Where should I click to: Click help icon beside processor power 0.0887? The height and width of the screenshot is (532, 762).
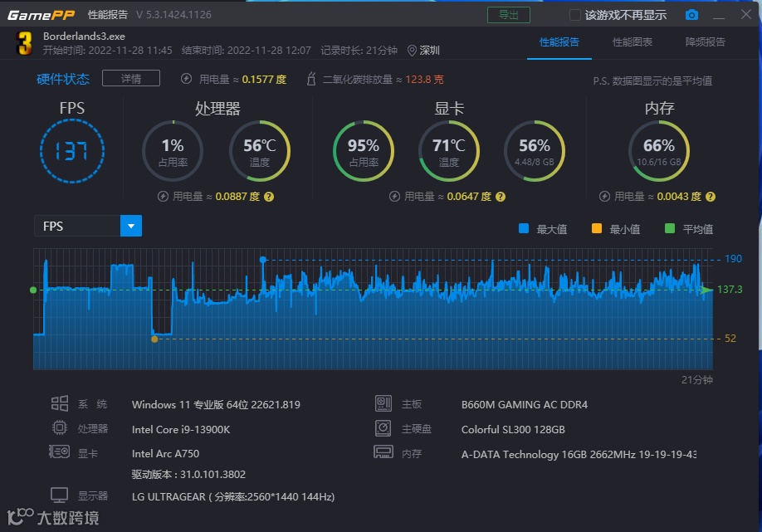point(269,197)
